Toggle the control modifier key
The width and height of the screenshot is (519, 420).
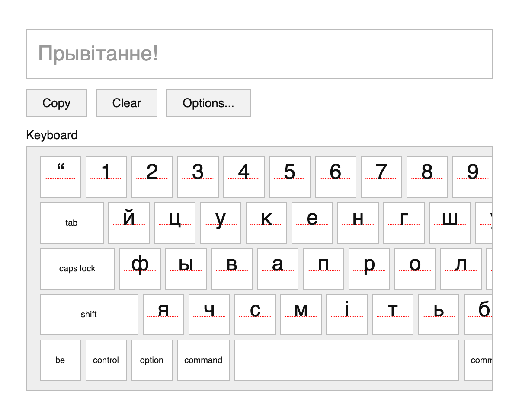(106, 360)
